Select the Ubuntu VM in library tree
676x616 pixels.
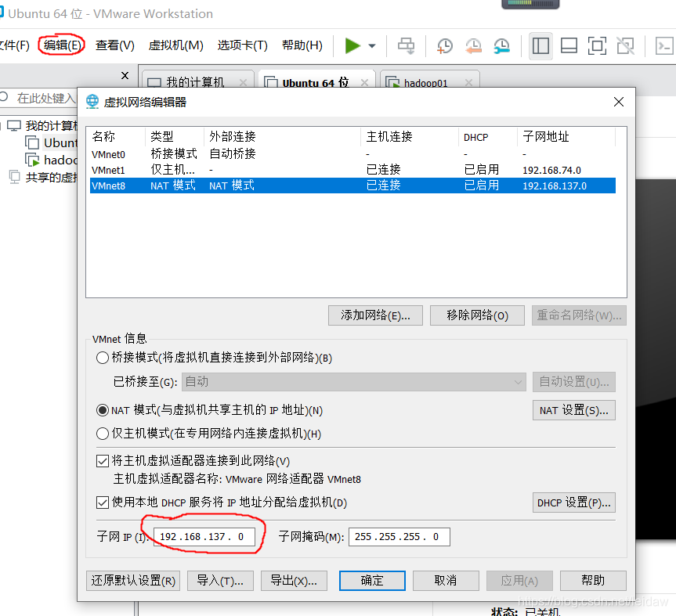(x=52, y=142)
